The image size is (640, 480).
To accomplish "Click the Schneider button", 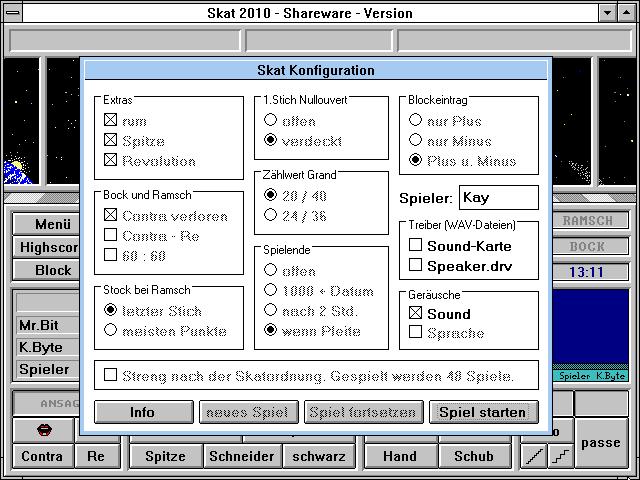I will click(x=242, y=456).
